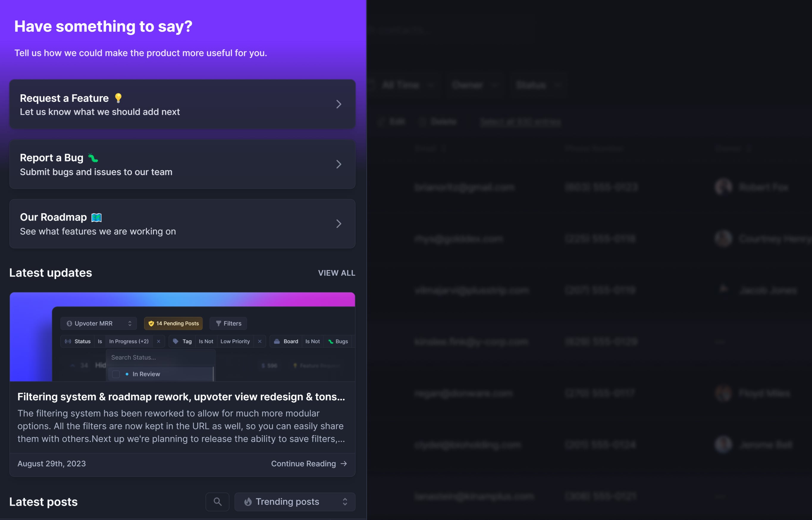Click Continue Reading link

coord(303,463)
